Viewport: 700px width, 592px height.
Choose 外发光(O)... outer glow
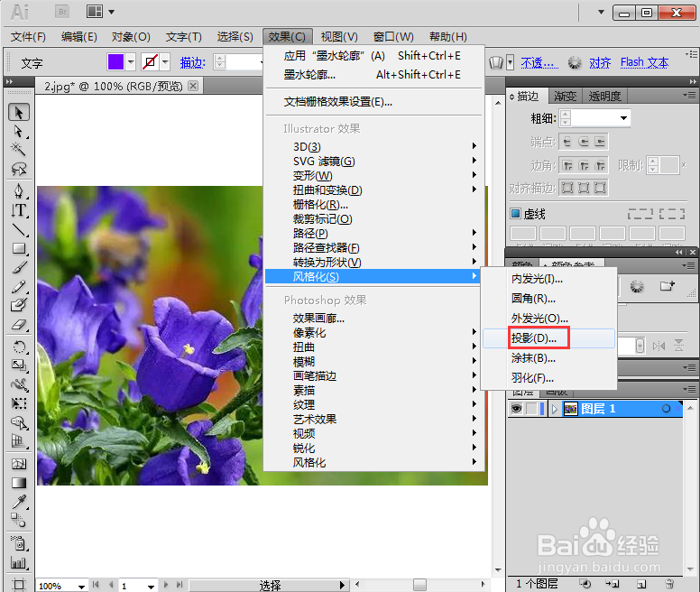click(x=548, y=319)
